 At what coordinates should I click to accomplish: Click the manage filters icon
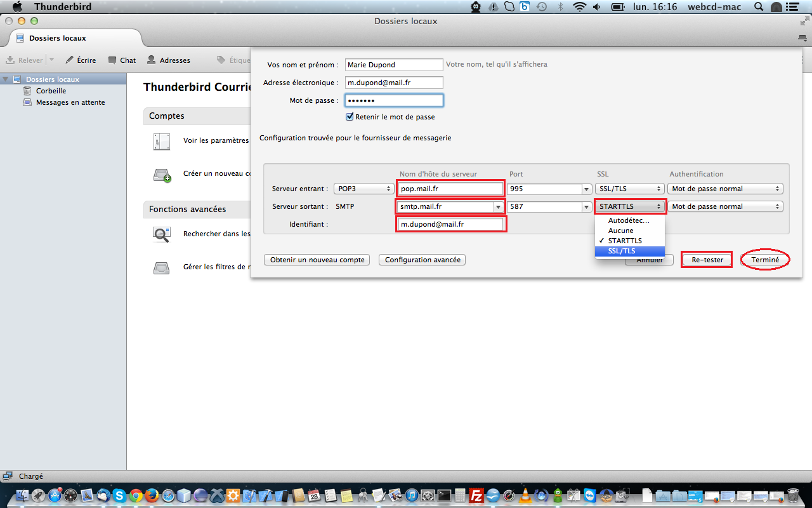point(162,268)
